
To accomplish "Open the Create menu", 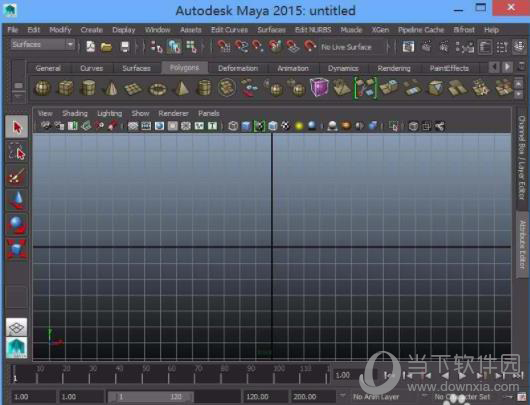I will (91, 30).
